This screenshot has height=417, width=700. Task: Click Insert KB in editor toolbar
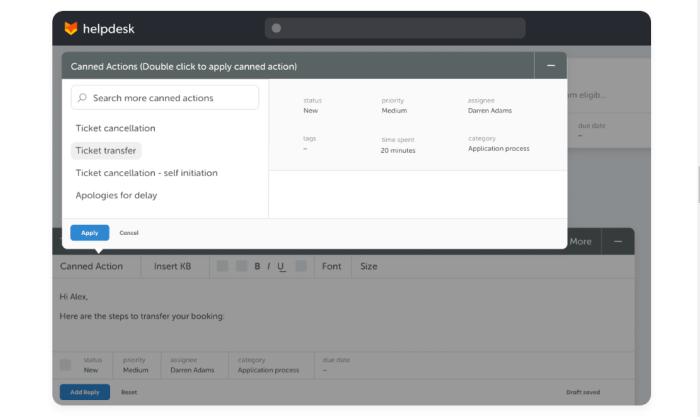pyautogui.click(x=172, y=266)
